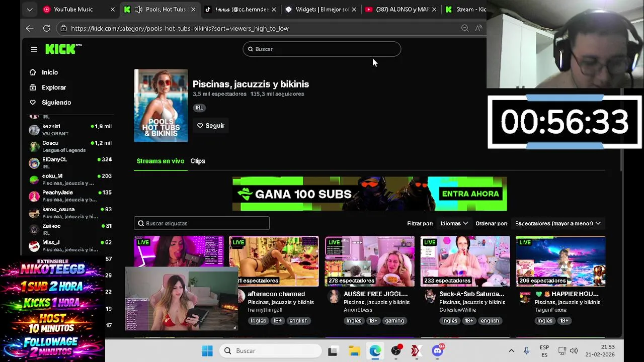The width and height of the screenshot is (644, 362).
Task: Open the AUSSIE FREE JIGGL stream thumbnail
Action: 370,261
